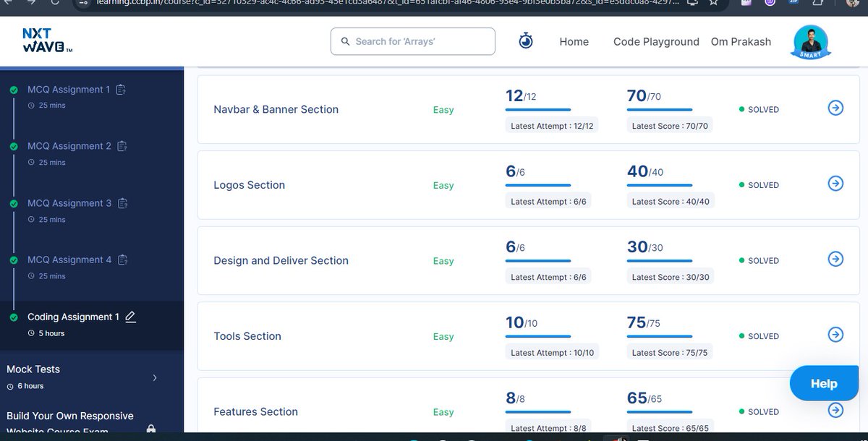
Task: Click Latest Attempt : 10/10 label
Action: pyautogui.click(x=552, y=353)
